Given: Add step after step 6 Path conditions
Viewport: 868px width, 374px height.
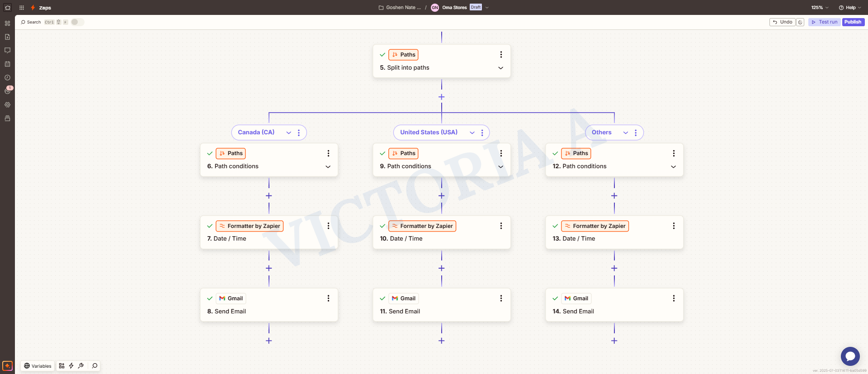Looking at the screenshot, I should (269, 196).
